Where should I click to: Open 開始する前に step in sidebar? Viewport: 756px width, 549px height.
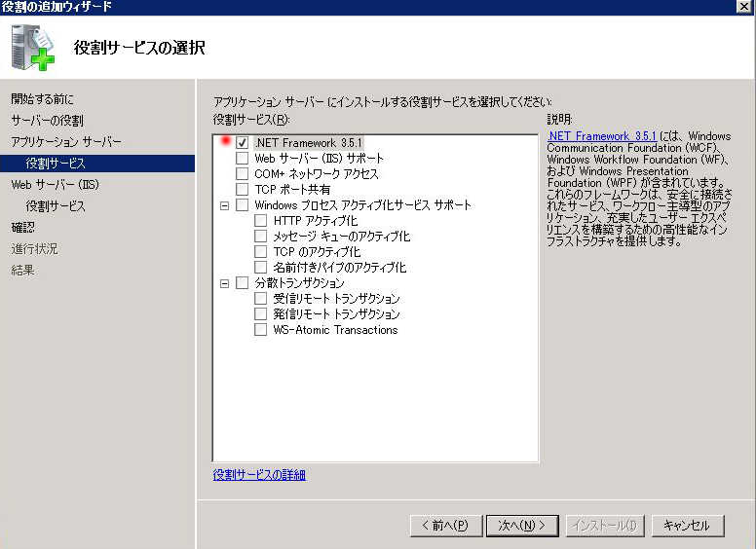pos(43,99)
